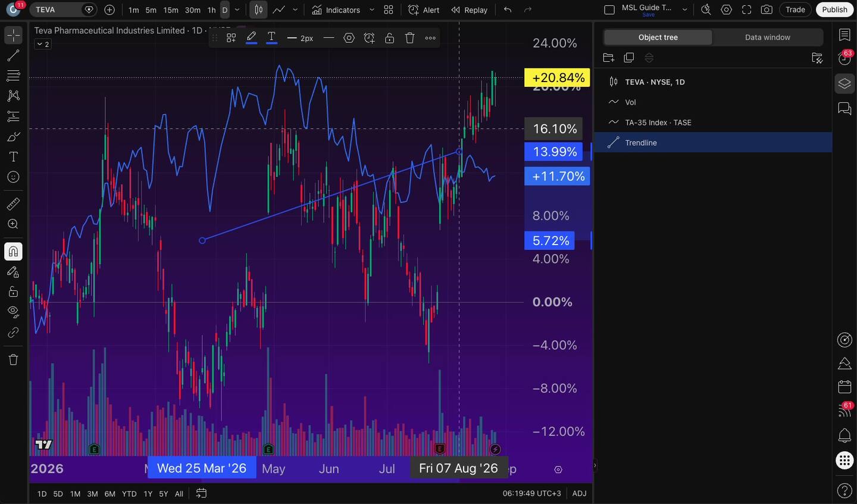The image size is (857, 504).
Task: Open the indicator templates grid icon
Action: [389, 10]
